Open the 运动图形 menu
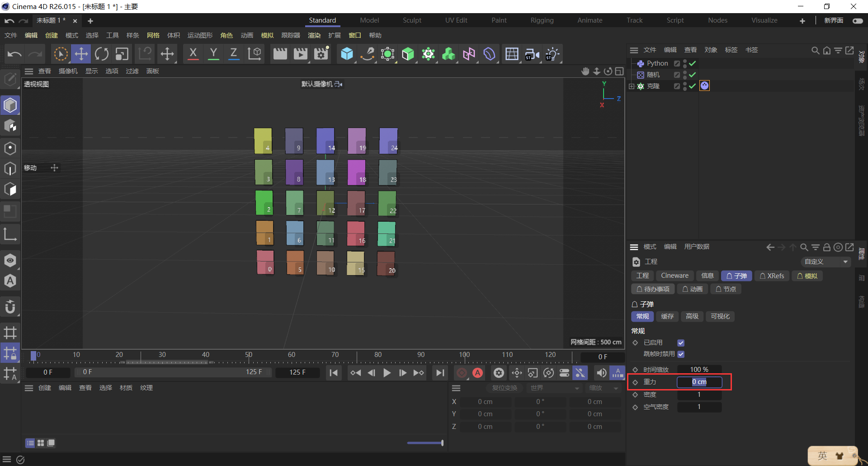 (200, 35)
